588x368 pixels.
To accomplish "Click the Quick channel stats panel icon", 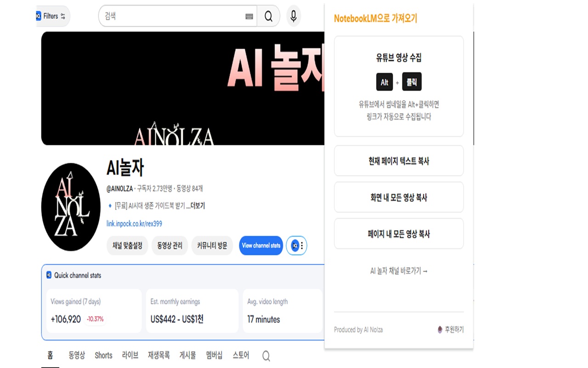I will (x=49, y=275).
